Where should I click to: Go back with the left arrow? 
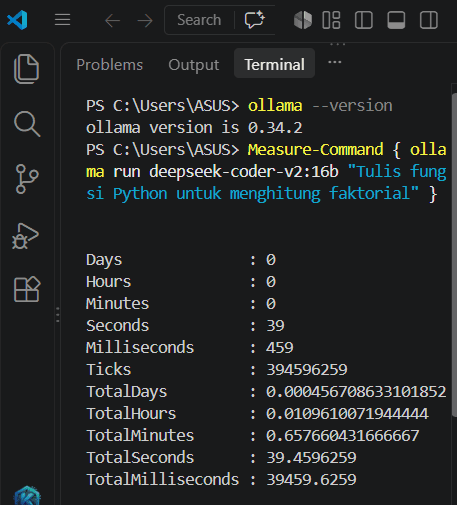coord(112,21)
